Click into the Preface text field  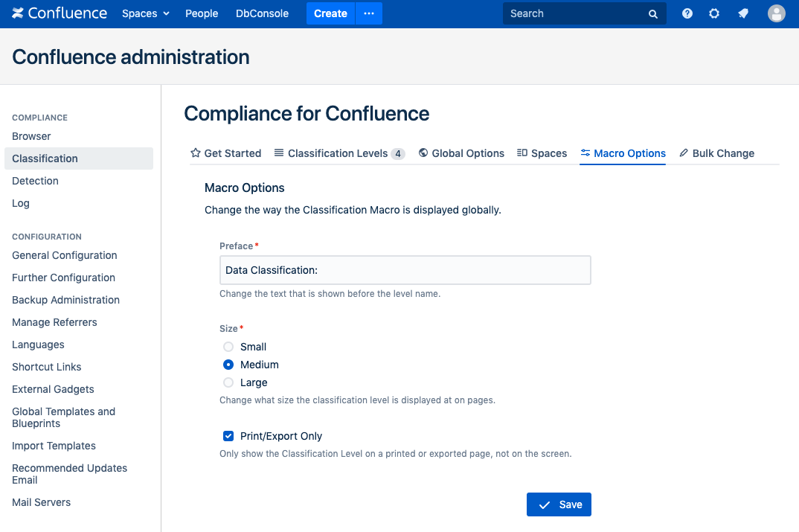click(405, 270)
